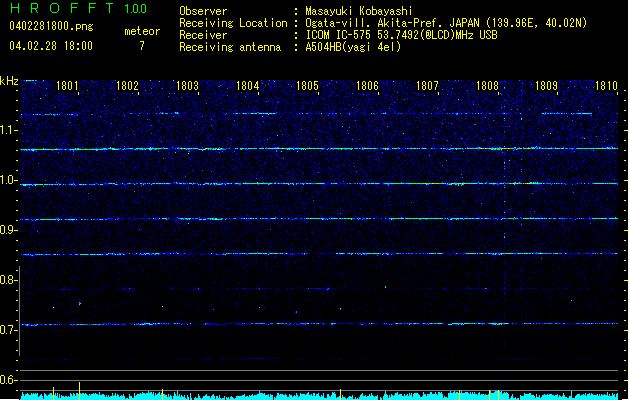Click the 0.9 frequency axis label
The image size is (629, 400).
8,231
